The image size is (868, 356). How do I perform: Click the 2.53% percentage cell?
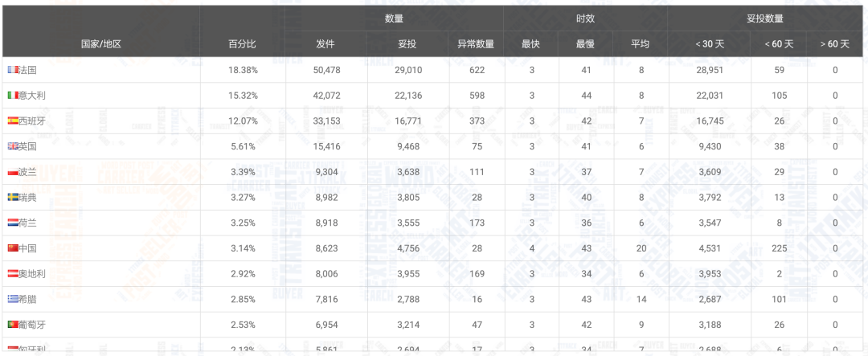tap(243, 325)
